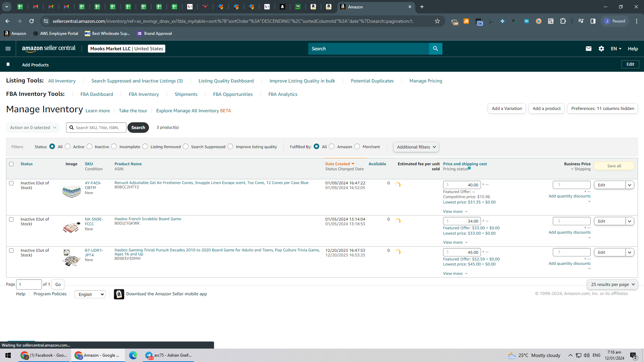Image resolution: width=644 pixels, height=362 pixels.
Task: Click the Add a product button
Action: pyautogui.click(x=547, y=109)
